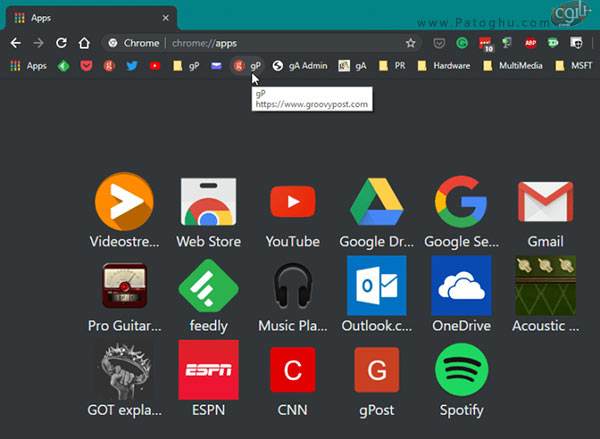Open the Twitter bookmark
This screenshot has height=439, width=600.
(132, 66)
